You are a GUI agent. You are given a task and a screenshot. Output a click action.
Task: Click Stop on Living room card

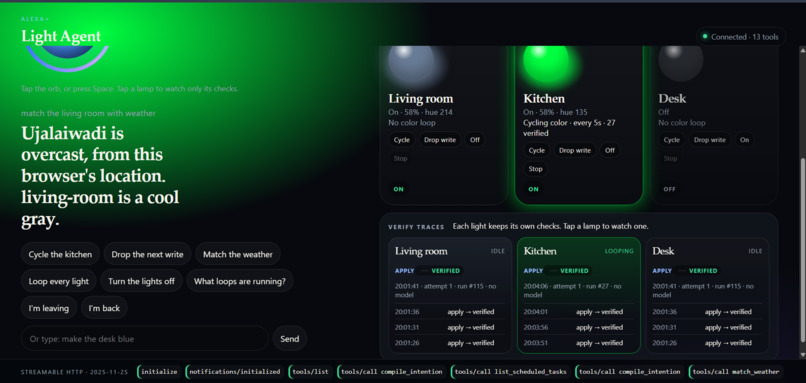pos(400,158)
